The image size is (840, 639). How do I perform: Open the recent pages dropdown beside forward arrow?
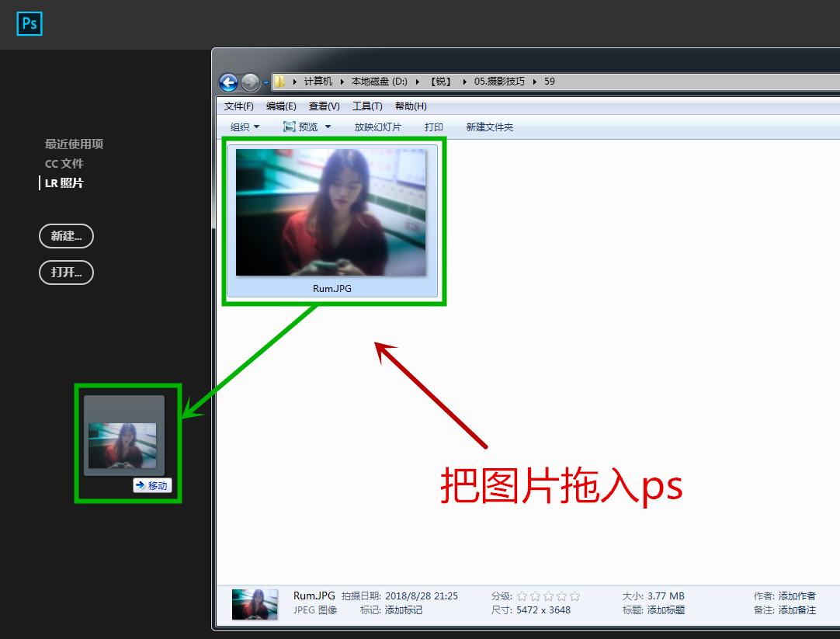(x=265, y=82)
